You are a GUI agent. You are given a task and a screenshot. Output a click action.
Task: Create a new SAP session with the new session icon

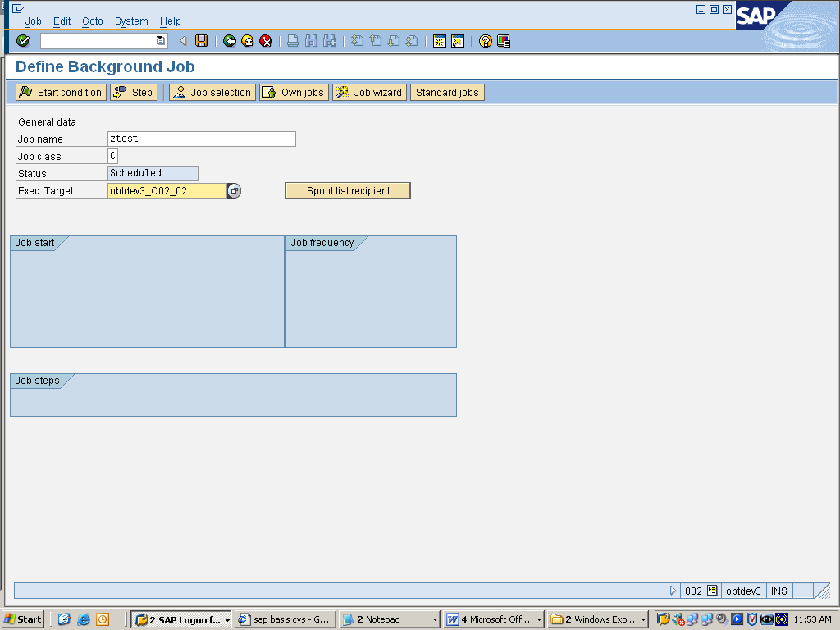(x=441, y=40)
